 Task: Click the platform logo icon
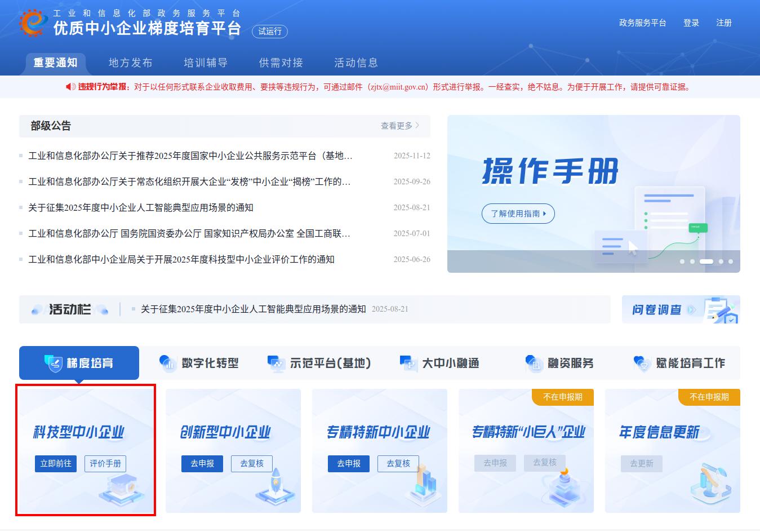tap(32, 23)
